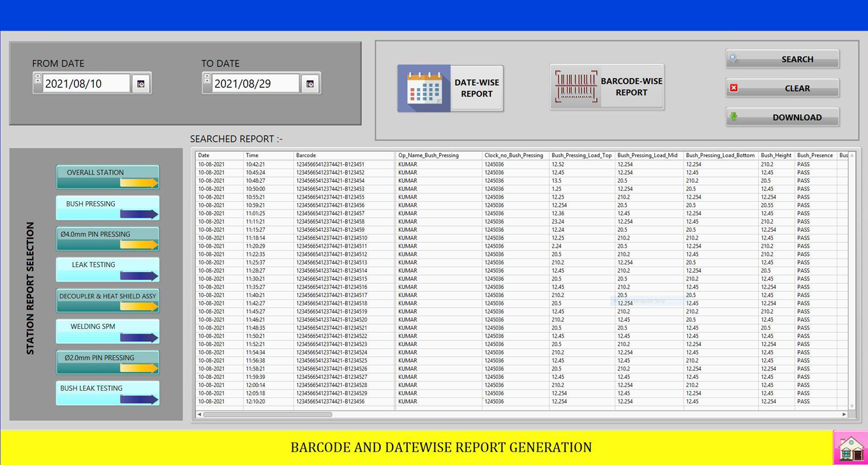Open the TO DATE calendar picker
868x465 pixels.
click(x=310, y=84)
